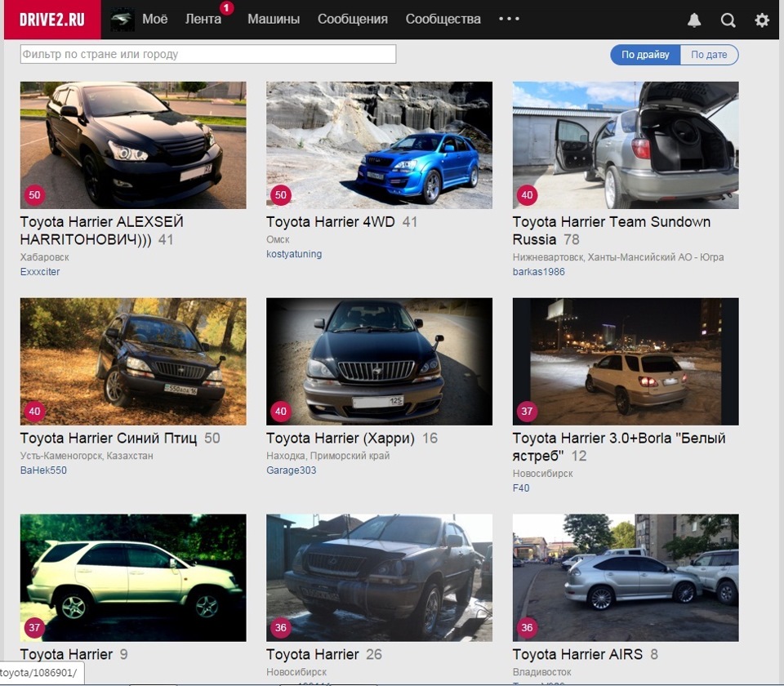The width and height of the screenshot is (784, 686).
Task: Open the black Harrier ALEXSЕЙ photo
Action: [133, 145]
